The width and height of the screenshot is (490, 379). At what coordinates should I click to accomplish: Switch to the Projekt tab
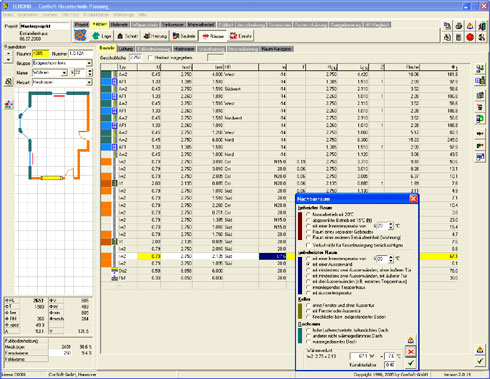81,24
